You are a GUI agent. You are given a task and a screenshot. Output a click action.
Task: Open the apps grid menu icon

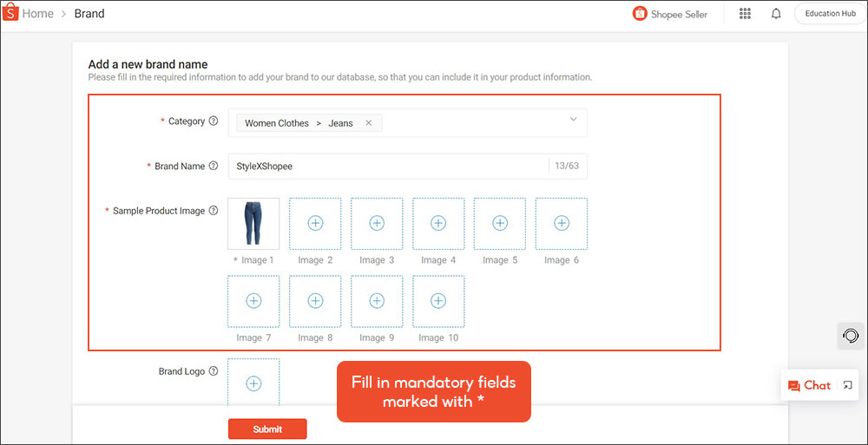[x=745, y=14]
